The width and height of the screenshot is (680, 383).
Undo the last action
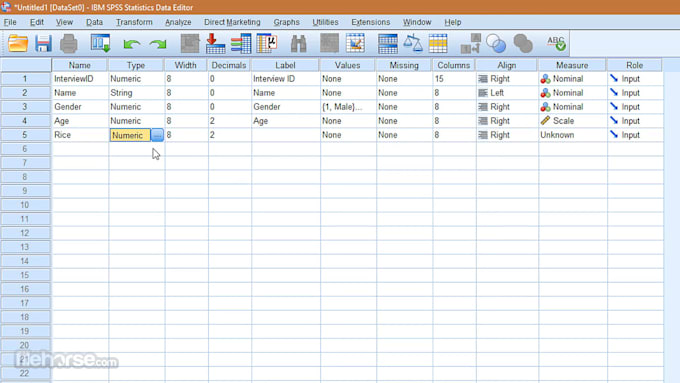click(x=131, y=44)
